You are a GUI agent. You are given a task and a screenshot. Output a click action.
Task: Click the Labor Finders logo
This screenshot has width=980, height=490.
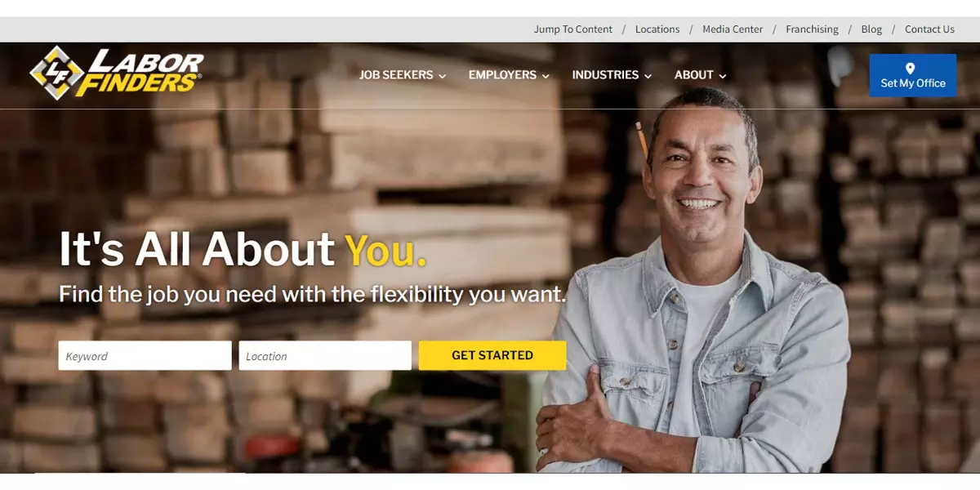click(117, 73)
